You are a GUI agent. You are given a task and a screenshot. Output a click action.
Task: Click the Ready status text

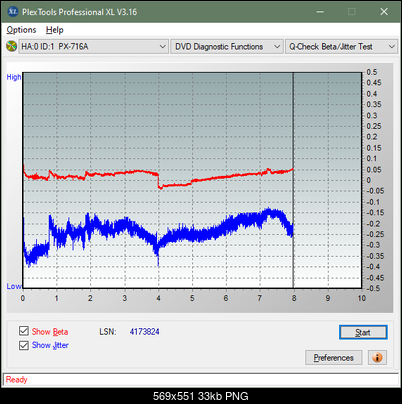click(16, 379)
